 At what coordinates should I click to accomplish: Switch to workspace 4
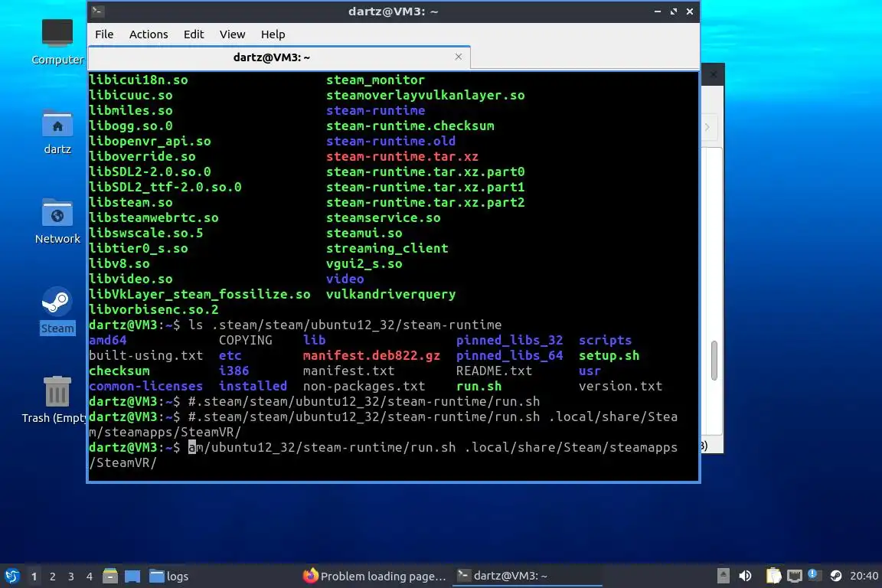click(90, 577)
